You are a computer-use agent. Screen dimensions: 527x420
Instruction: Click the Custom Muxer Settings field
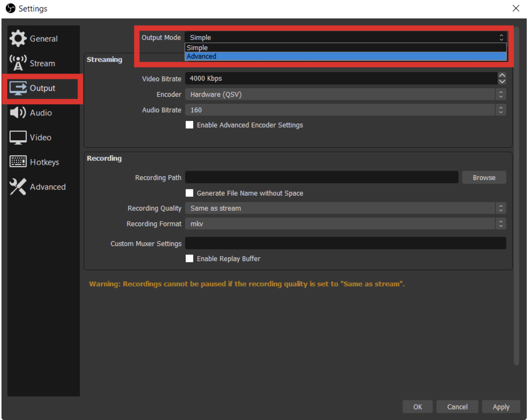[346, 243]
